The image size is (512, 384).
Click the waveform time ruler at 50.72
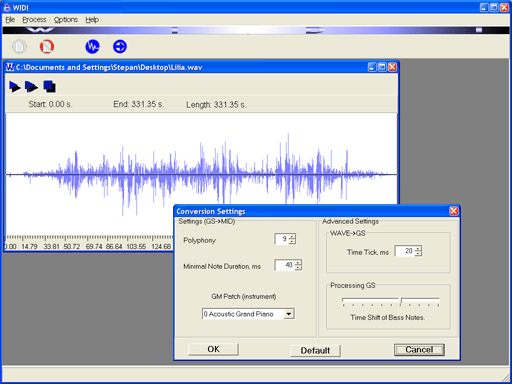(x=72, y=246)
